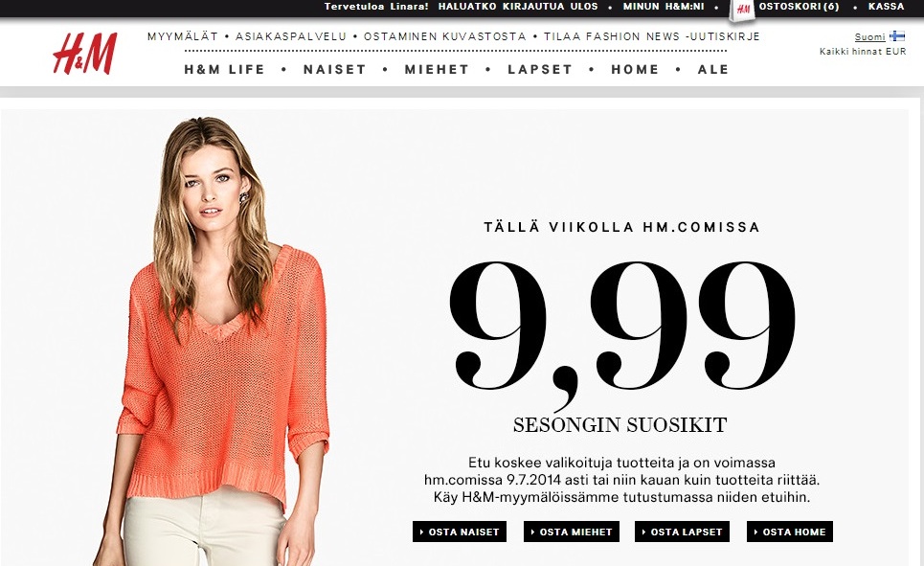The image size is (924, 566).
Task: Open the H&M LIFE section
Action: (x=224, y=70)
